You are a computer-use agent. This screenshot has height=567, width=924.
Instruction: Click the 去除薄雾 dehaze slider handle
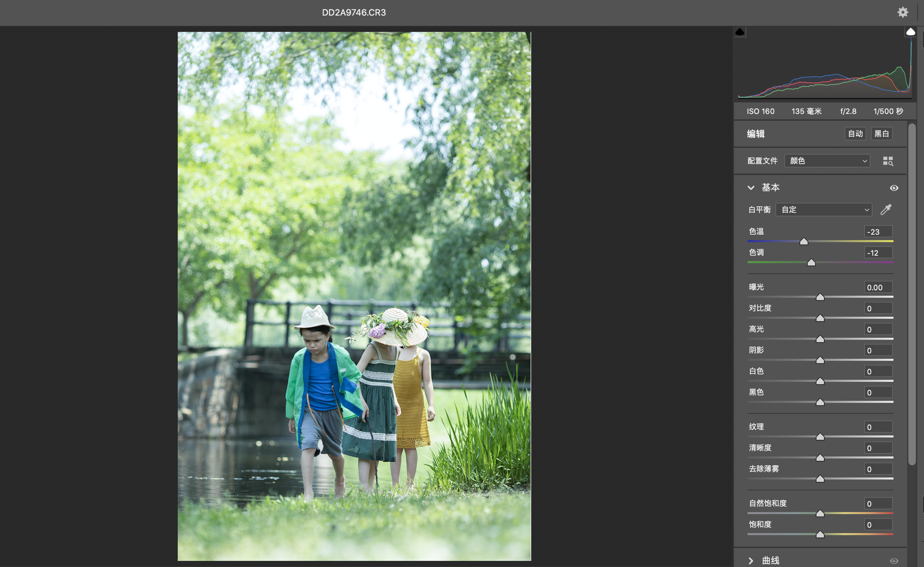[820, 479]
